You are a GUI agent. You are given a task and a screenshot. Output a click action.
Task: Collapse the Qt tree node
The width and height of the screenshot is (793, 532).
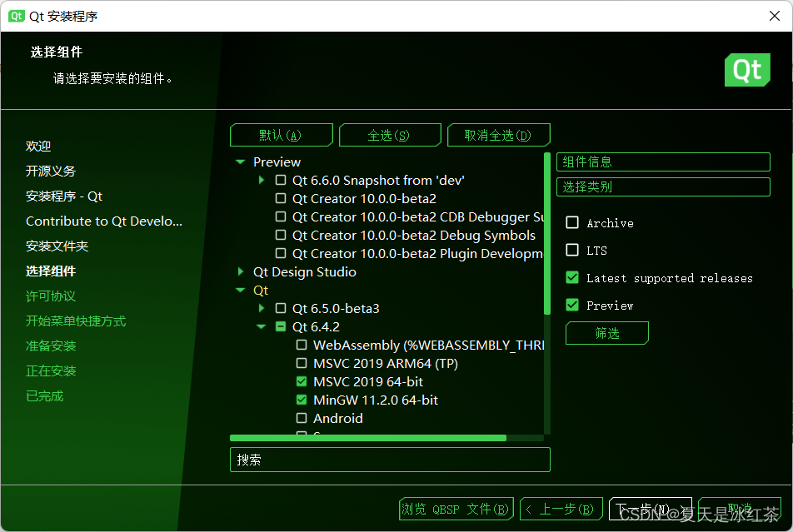coord(240,291)
